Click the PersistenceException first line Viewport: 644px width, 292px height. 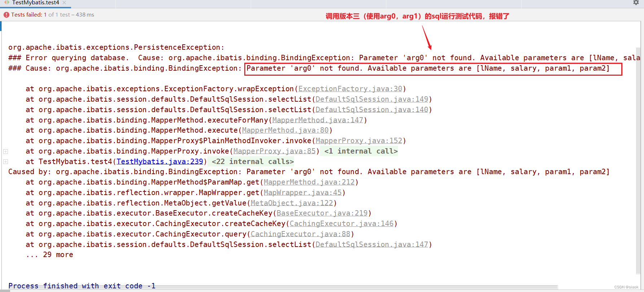click(116, 48)
